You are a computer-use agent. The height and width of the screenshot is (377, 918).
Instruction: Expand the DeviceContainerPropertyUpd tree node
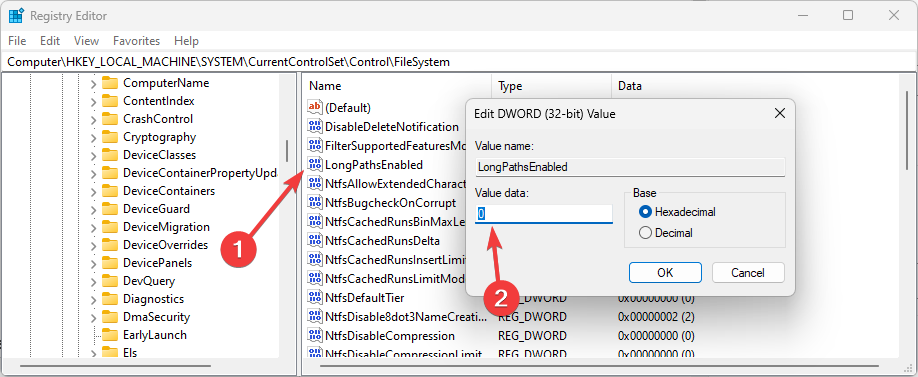pos(93,173)
